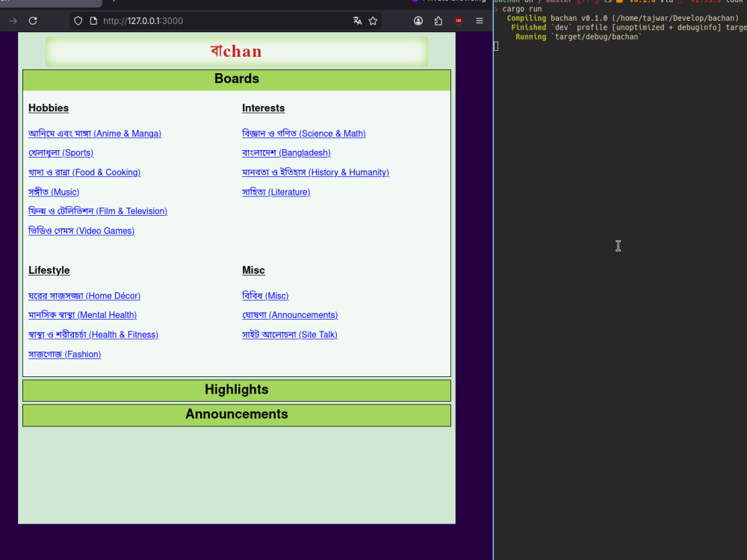Click the Interests category heading
Screen dimensions: 747x560
[264, 108]
